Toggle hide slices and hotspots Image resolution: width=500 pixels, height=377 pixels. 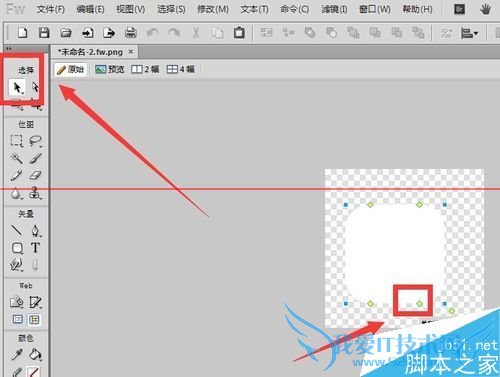pos(18,319)
